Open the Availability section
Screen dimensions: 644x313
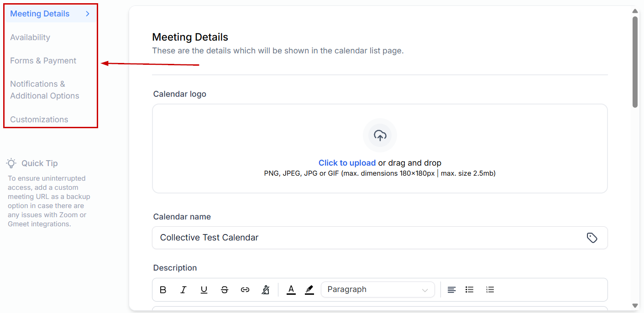tap(30, 37)
